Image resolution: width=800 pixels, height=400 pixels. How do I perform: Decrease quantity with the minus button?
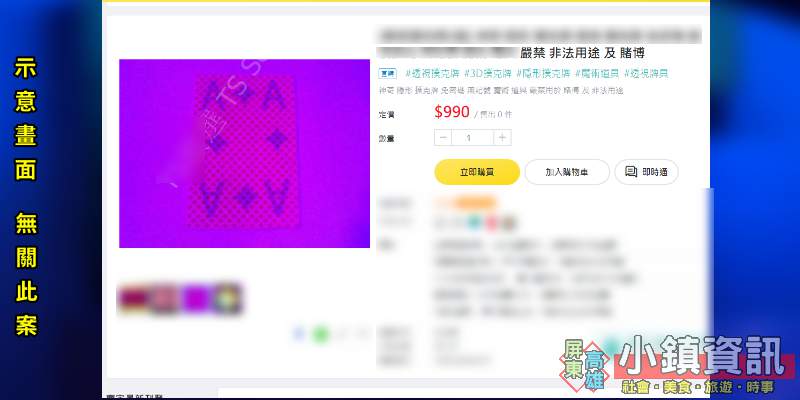443,138
